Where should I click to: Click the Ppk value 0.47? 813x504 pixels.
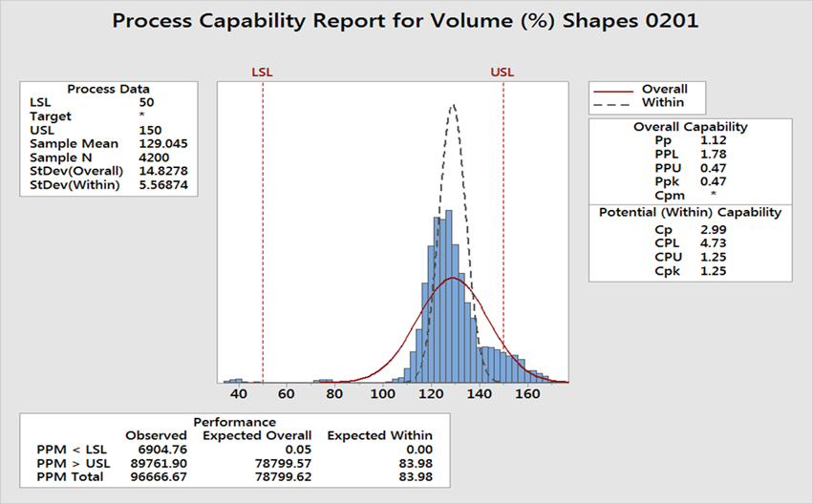pos(713,180)
